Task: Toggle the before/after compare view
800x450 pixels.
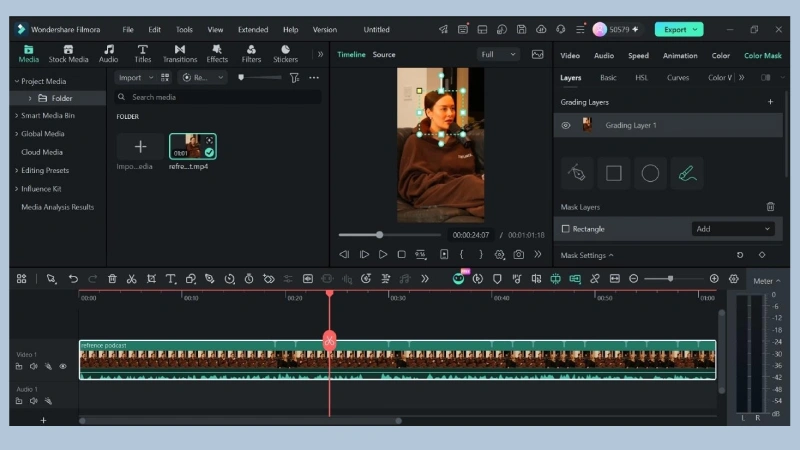Action: pos(766,78)
